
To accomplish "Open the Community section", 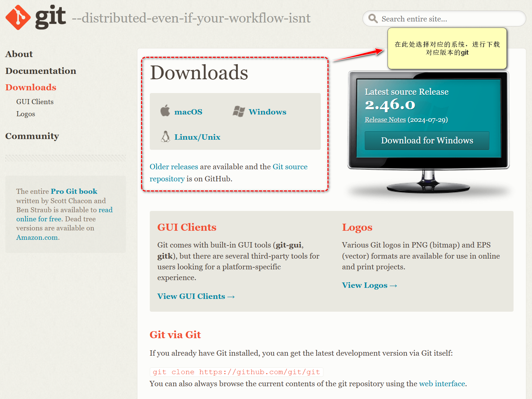I will tap(32, 136).
